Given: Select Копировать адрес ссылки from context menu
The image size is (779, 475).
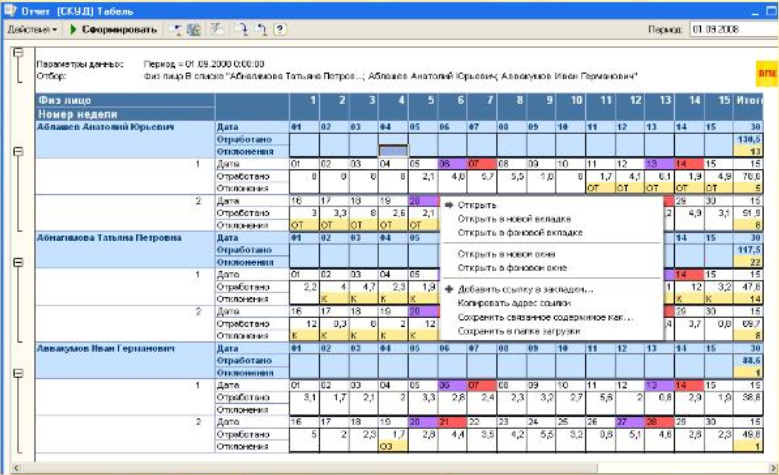Looking at the screenshot, I should pyautogui.click(x=517, y=303).
